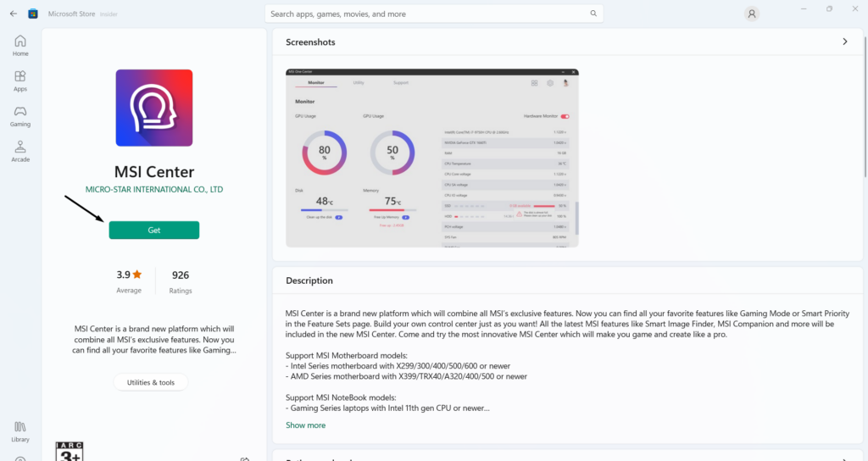Open the MSI Center screenshot thumbnail
This screenshot has width=868, height=461.
coord(431,158)
